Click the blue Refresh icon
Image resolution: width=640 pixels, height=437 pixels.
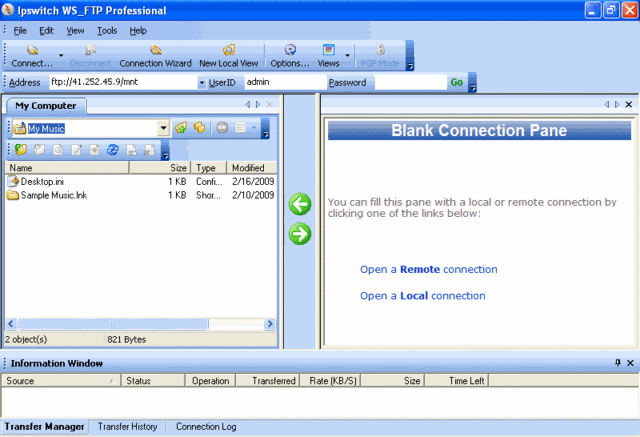[x=113, y=150]
